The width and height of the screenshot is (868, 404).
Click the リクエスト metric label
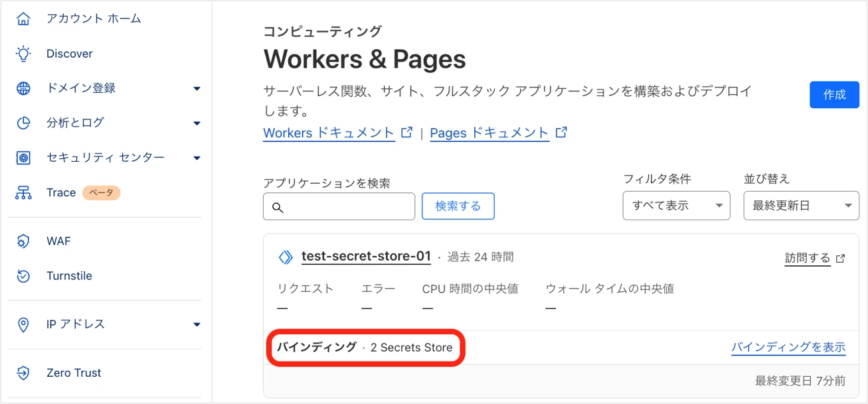click(305, 289)
